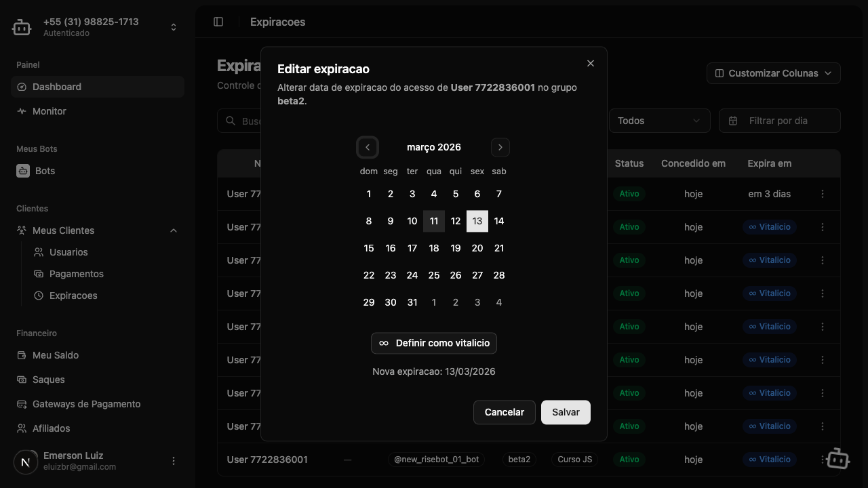Open Pagamentos subpage
This screenshot has height=488, width=868.
[x=106, y=274]
